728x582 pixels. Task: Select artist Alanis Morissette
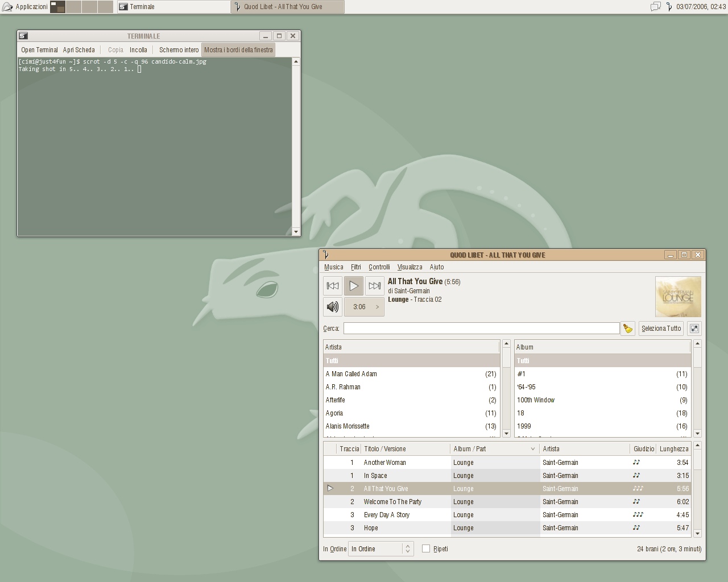pyautogui.click(x=412, y=426)
